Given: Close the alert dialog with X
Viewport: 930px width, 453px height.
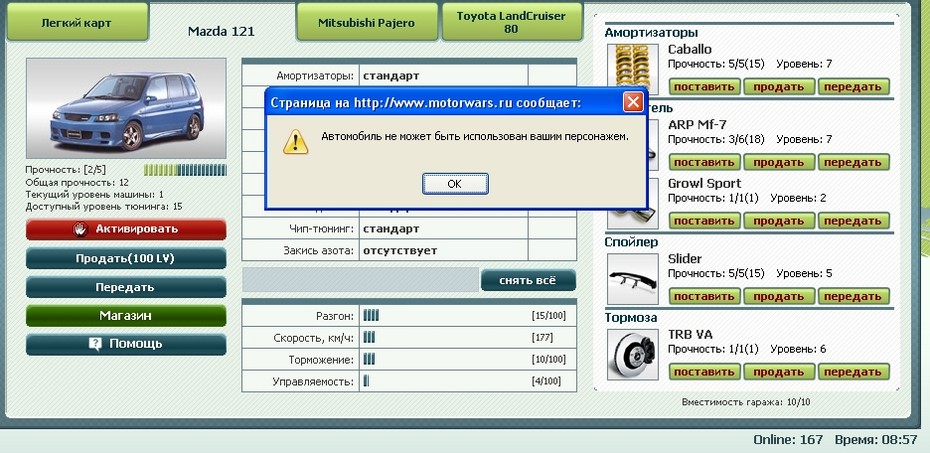Looking at the screenshot, I should 632,102.
